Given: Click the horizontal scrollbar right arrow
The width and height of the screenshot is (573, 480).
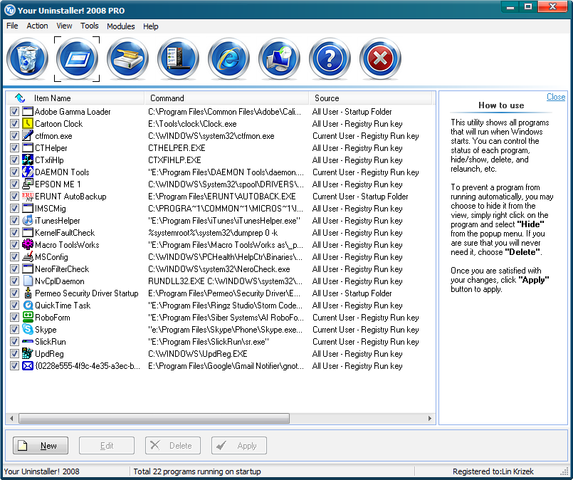Looking at the screenshot, I should coord(430,418).
